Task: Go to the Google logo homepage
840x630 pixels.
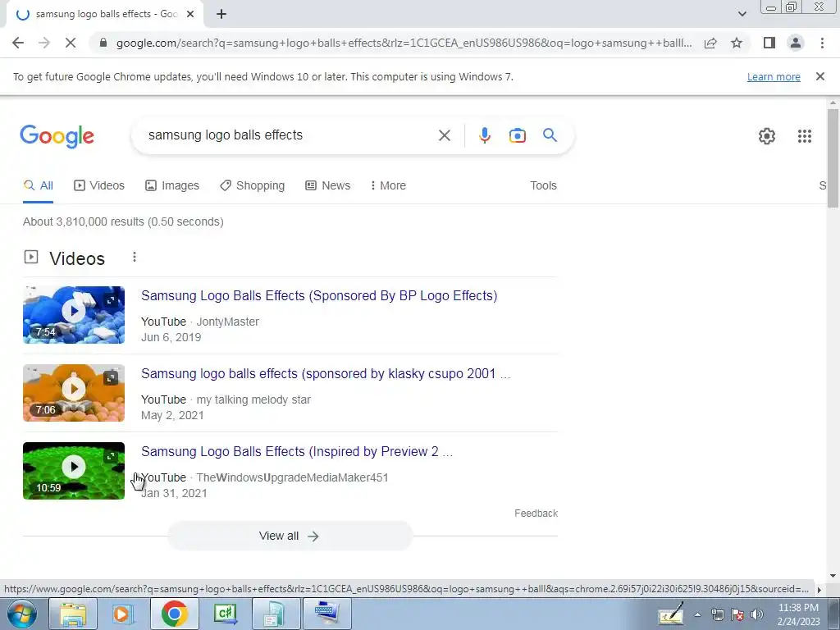Action: [57, 136]
